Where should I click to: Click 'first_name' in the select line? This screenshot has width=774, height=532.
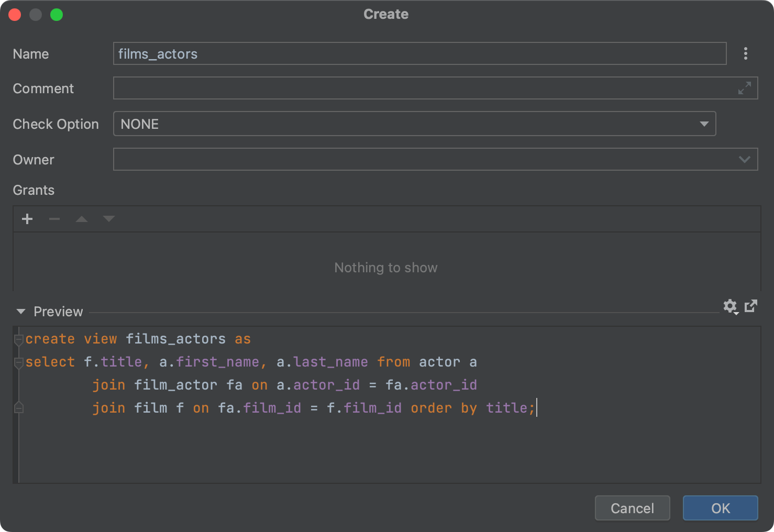218,362
